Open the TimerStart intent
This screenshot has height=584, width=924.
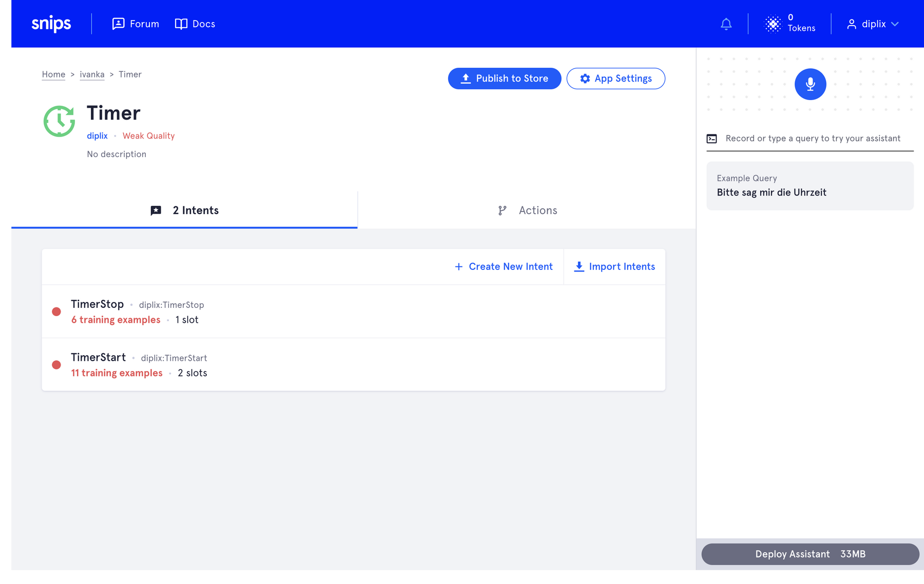[354, 364]
